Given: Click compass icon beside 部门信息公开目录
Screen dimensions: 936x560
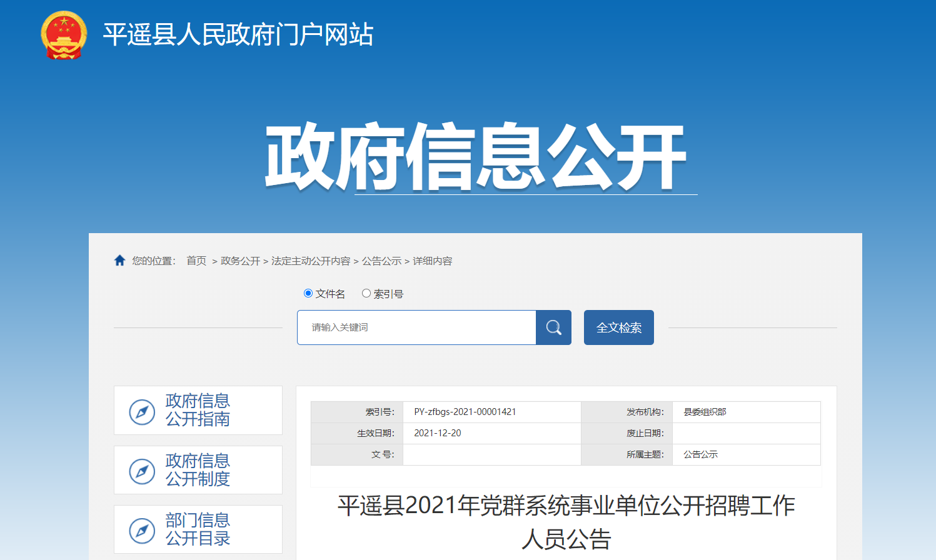Looking at the screenshot, I should click(142, 531).
